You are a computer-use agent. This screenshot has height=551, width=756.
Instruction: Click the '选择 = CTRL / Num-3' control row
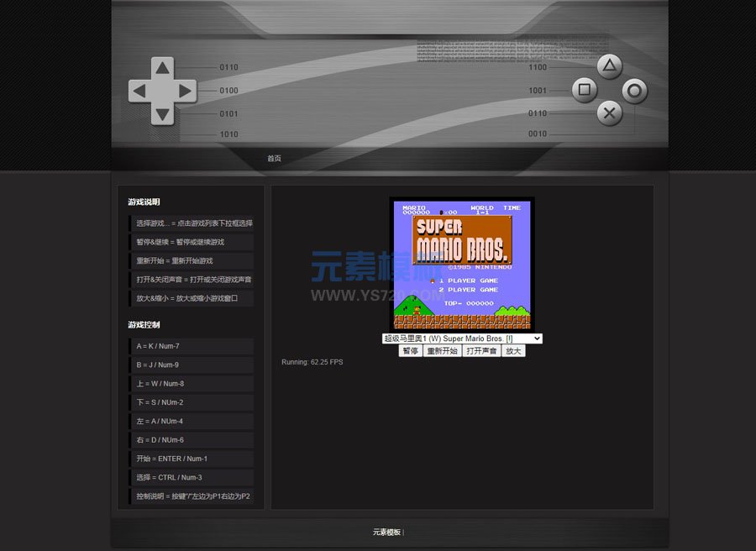pos(192,478)
